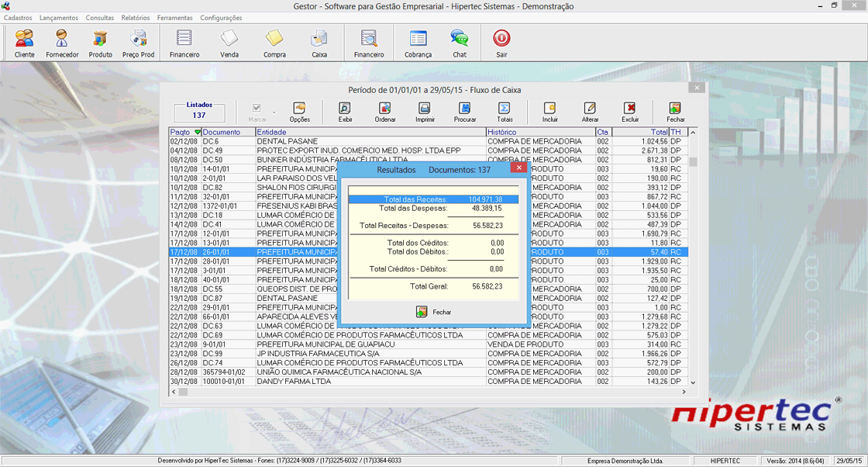Image resolution: width=868 pixels, height=467 pixels.
Task: Select the row with document DC.69
Action: pyautogui.click(x=428, y=335)
